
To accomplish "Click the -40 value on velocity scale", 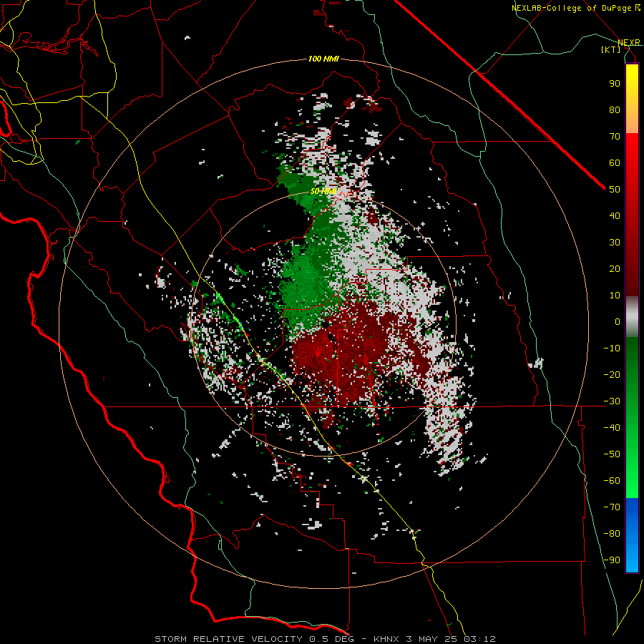I will 612,428.
